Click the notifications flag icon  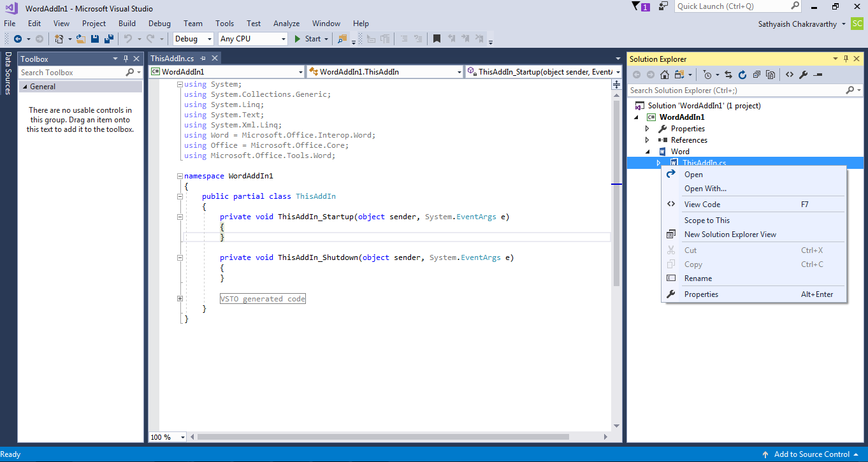pyautogui.click(x=636, y=6)
